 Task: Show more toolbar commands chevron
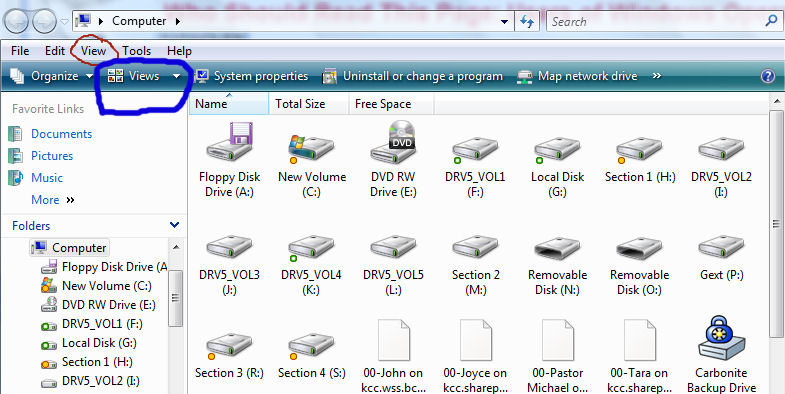click(x=656, y=76)
